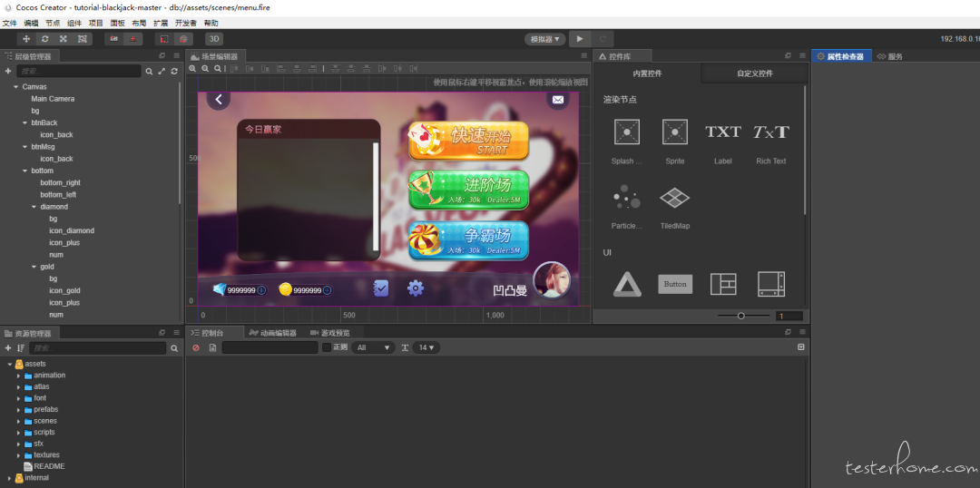This screenshot has height=488, width=980.
Task: Reset scene editor zoom
Action: (x=217, y=69)
